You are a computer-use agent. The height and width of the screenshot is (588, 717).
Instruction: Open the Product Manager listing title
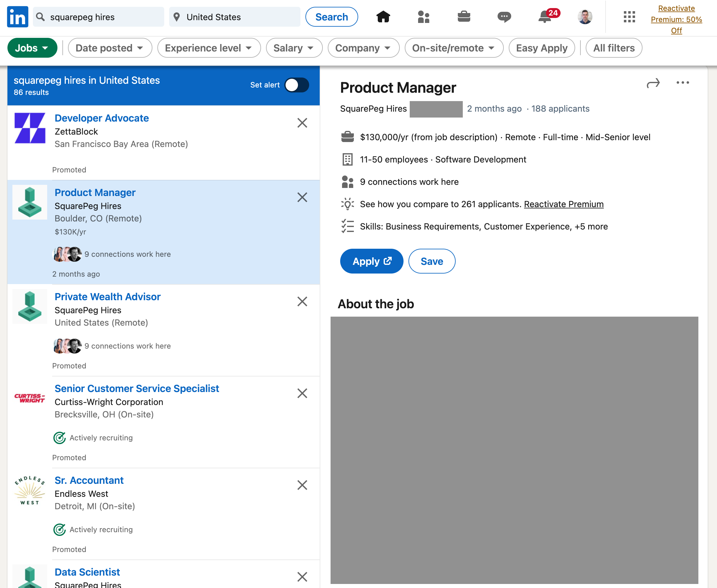[95, 192]
